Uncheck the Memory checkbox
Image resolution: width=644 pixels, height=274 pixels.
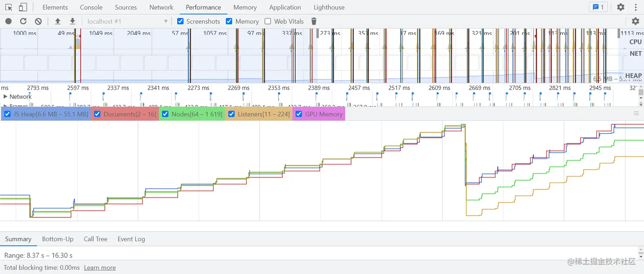[x=229, y=21]
